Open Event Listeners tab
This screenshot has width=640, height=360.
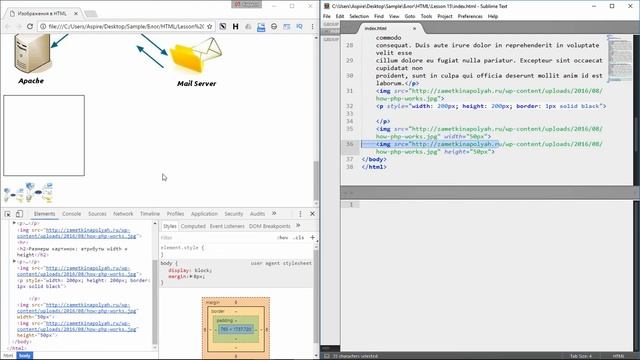227,226
